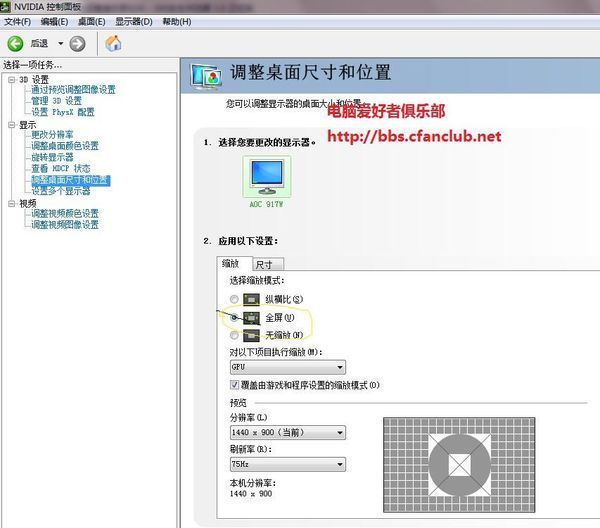The image size is (600, 528).
Task: Click the 后退 label text
Action: pyautogui.click(x=39, y=44)
